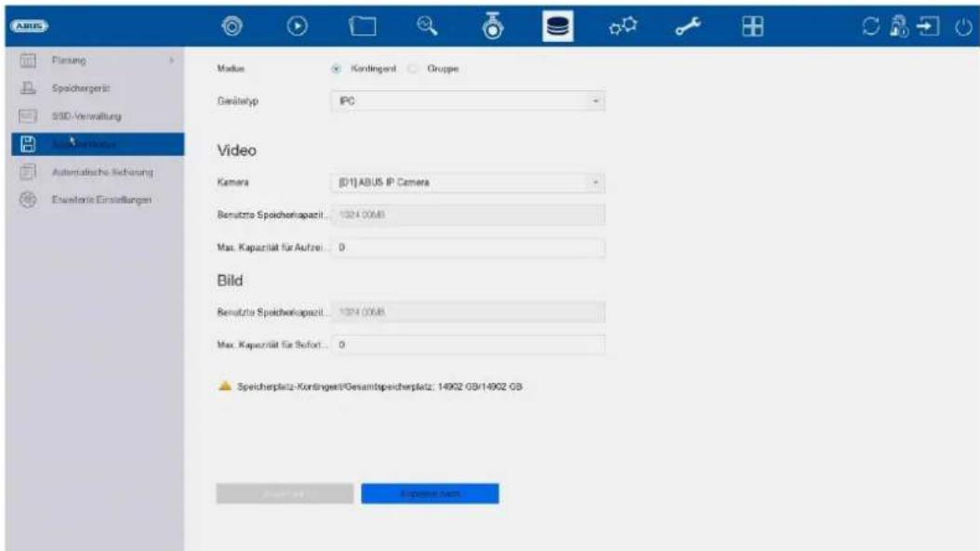Select the Kontingent radio button
Viewport: 980px width, 551px height.
(x=337, y=69)
